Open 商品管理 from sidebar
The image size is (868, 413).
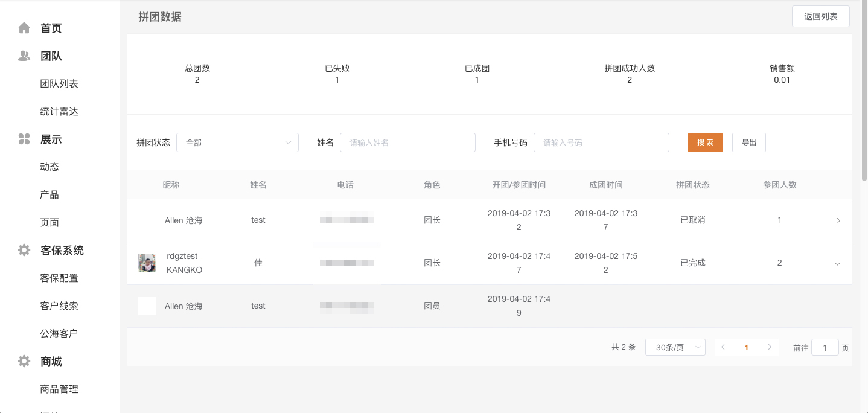point(59,389)
